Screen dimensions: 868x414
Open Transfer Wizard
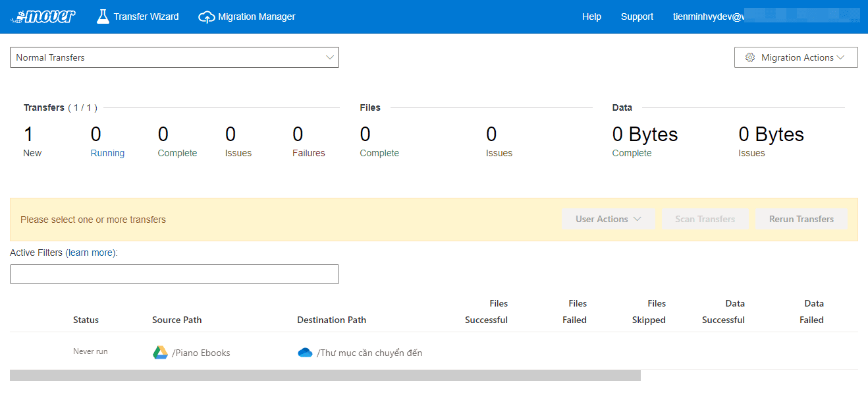click(138, 16)
